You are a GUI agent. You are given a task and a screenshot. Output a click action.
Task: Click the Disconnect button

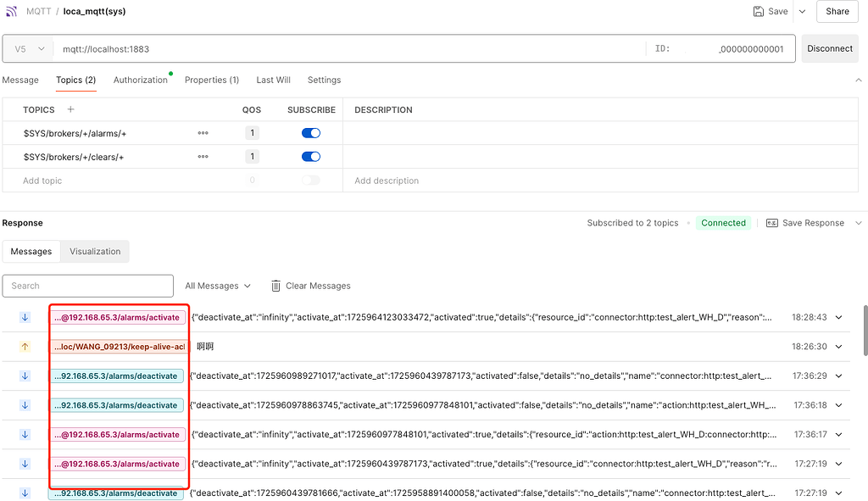[x=830, y=49]
